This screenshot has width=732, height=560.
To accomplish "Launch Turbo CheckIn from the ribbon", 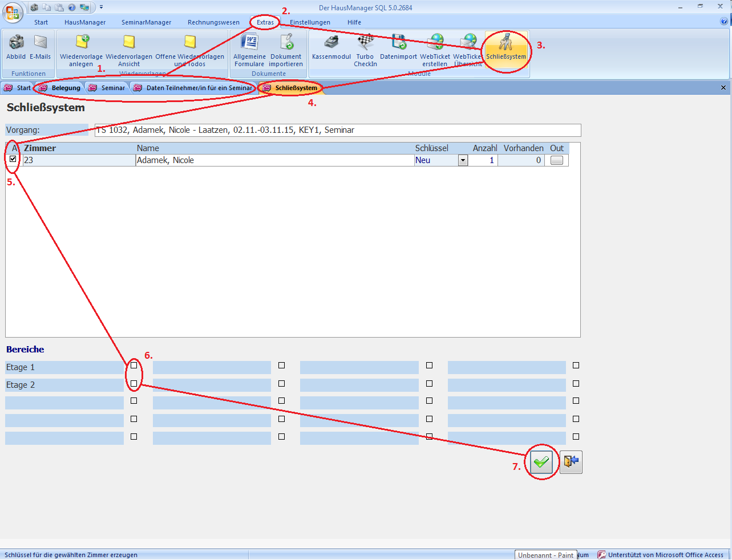I will tap(365, 43).
